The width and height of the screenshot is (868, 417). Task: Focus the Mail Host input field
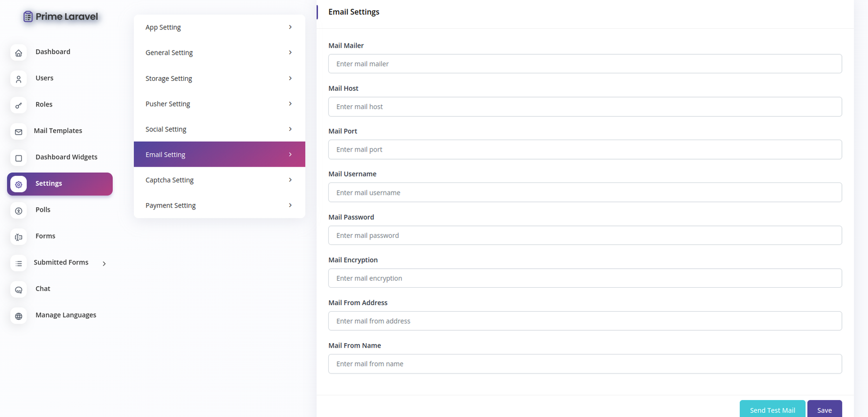click(x=584, y=107)
